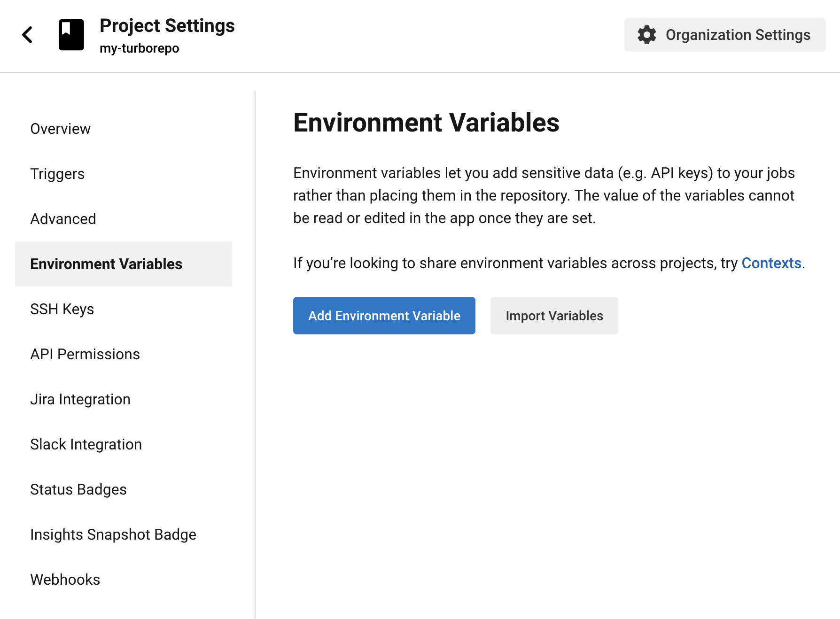Click the my-turborepo project name

[140, 47]
